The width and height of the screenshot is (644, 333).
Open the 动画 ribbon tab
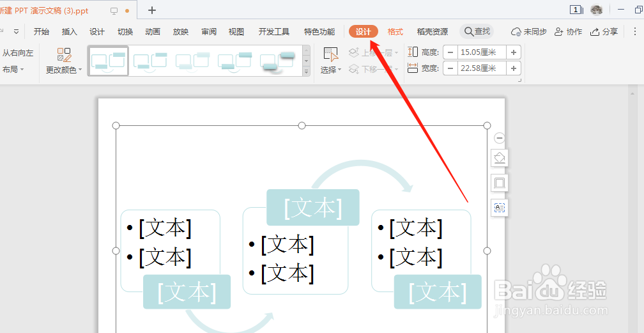pyautogui.click(x=152, y=32)
